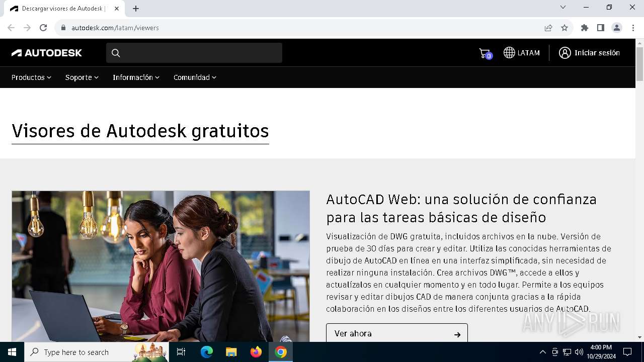Reload the page with the refresh icon
The image size is (644, 362).
pyautogui.click(x=43, y=28)
